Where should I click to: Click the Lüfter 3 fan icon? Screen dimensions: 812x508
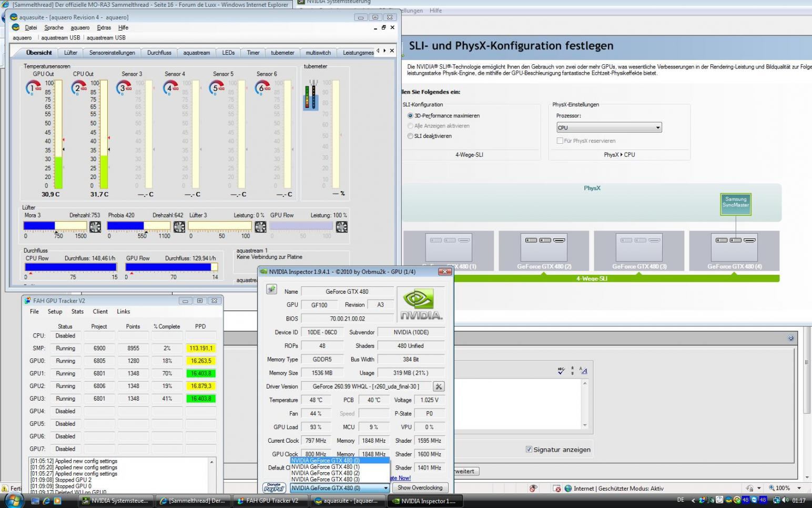tap(260, 227)
